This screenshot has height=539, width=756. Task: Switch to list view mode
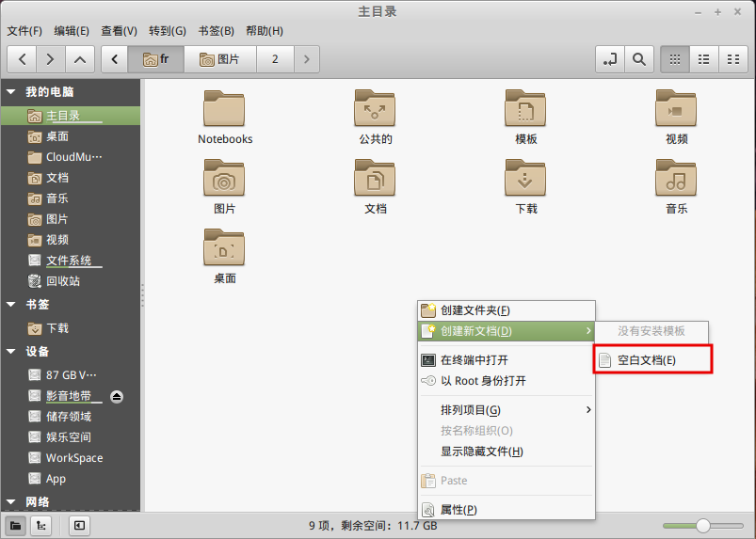click(x=702, y=59)
